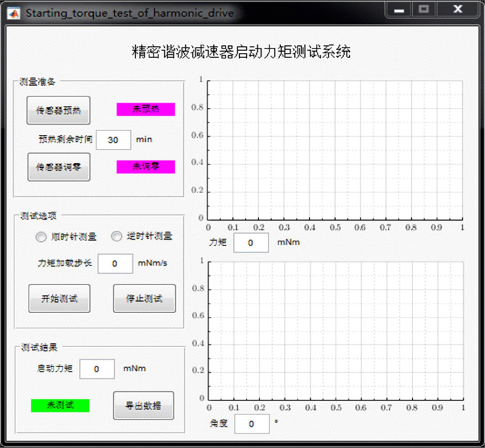Click the magenta 未调零 status indicator
Viewport: 485px width, 448px height.
tap(145, 167)
